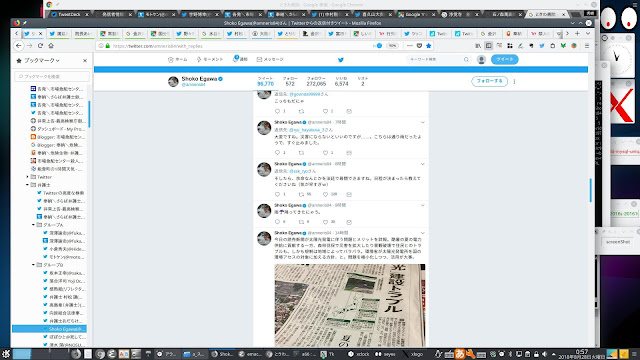Screen dimensions: 640x360
Task: Open the profile more-options dots beside フォローする
Action: coord(514,81)
